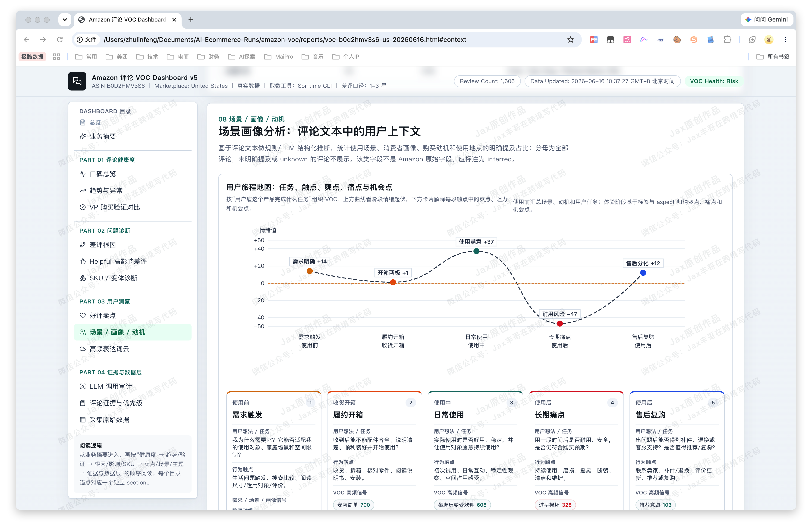The width and height of the screenshot is (812, 531).
Task: Click the 安装简单 700 tag
Action: click(x=353, y=505)
